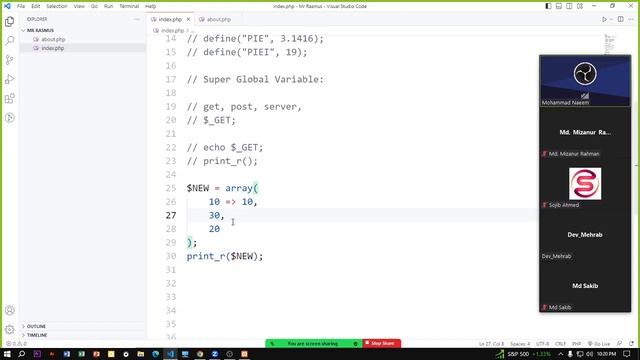Open the View menu
Viewport: 640px width, 360px height.
click(79, 6)
